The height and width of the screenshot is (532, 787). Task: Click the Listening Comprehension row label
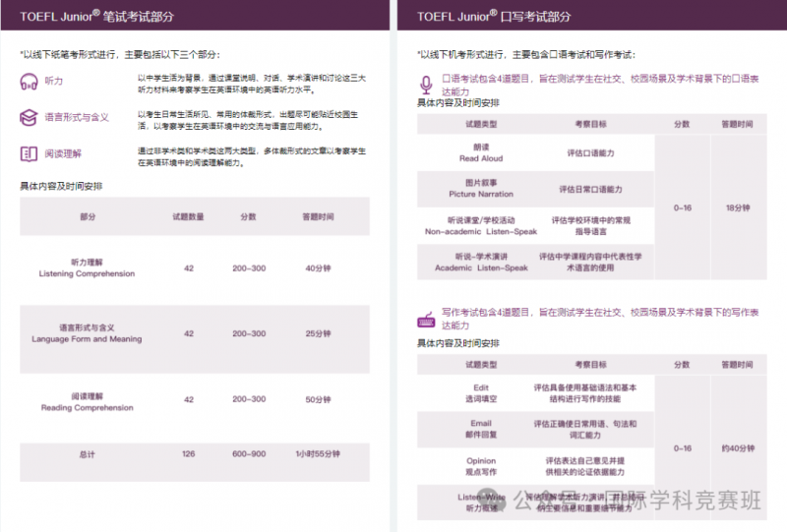[x=87, y=268]
